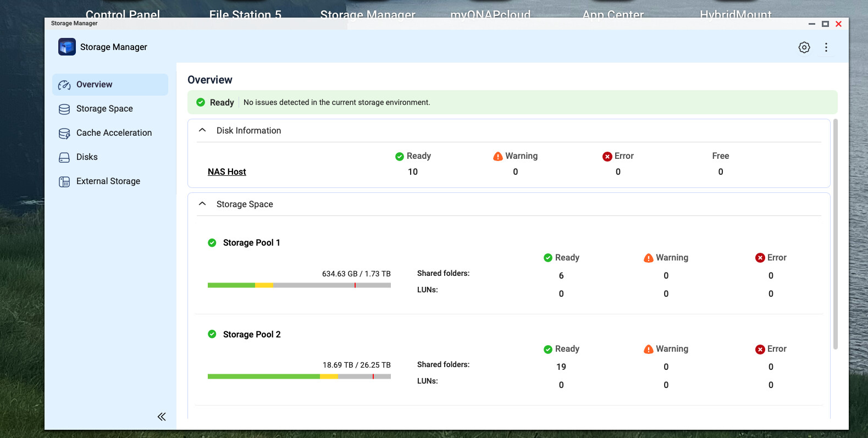Open Storage Manager settings gear icon
The image size is (868, 438).
click(804, 47)
